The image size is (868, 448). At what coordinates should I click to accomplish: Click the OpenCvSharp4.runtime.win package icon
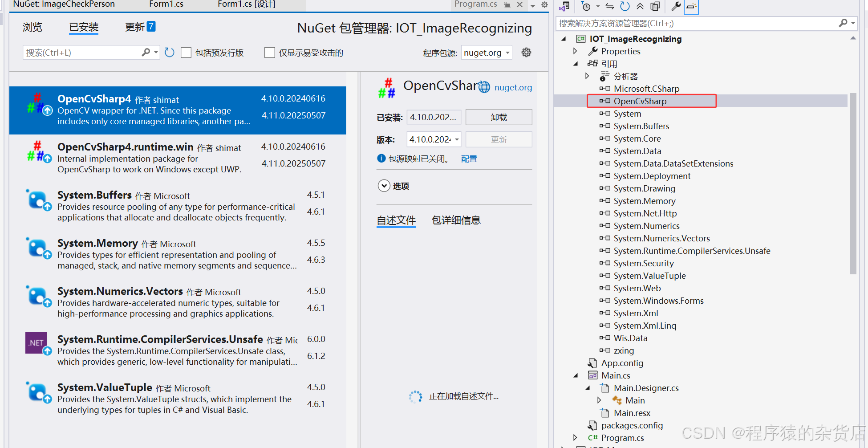39,152
